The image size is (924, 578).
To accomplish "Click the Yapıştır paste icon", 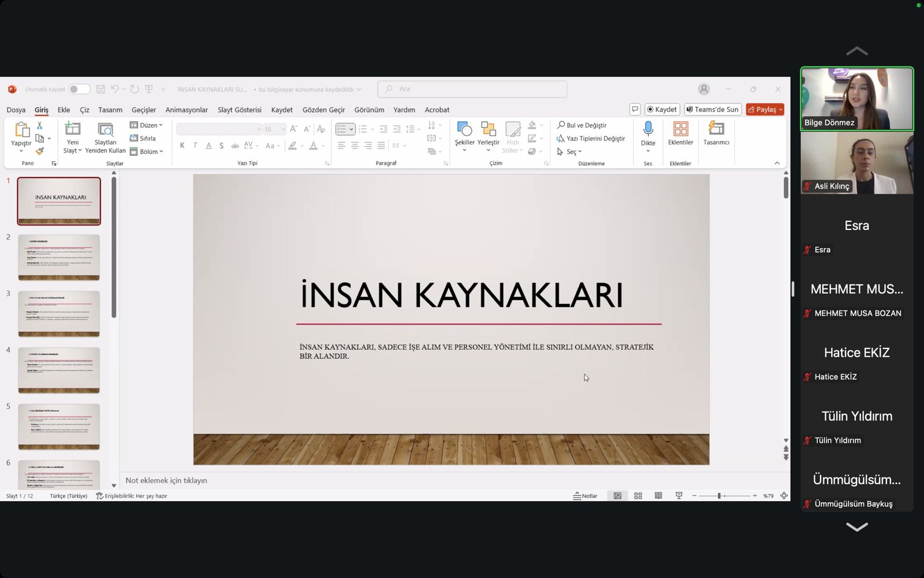I will (x=21, y=129).
